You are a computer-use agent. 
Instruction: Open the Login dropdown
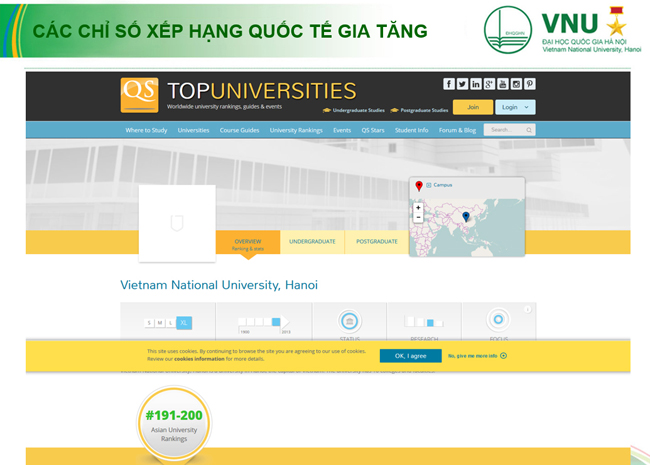(x=515, y=107)
